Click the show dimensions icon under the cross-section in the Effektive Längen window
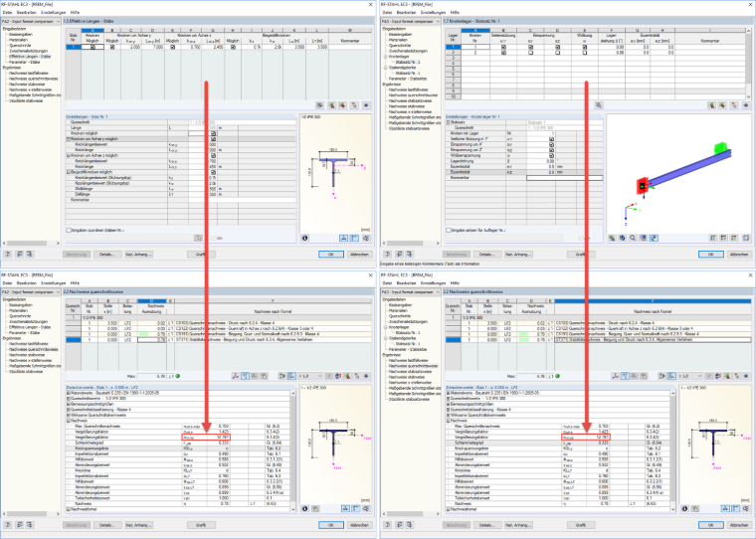Viewport: 756px width, 539px height. click(343, 238)
